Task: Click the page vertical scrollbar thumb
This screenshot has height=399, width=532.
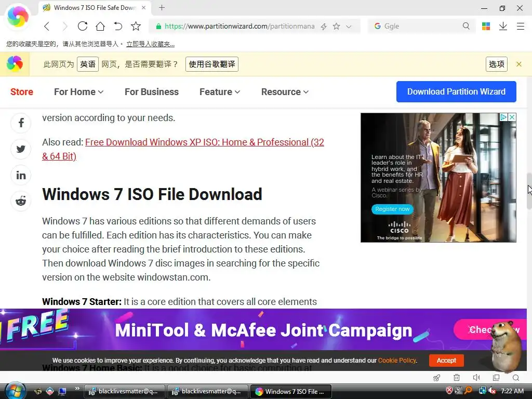Action: 529,191
